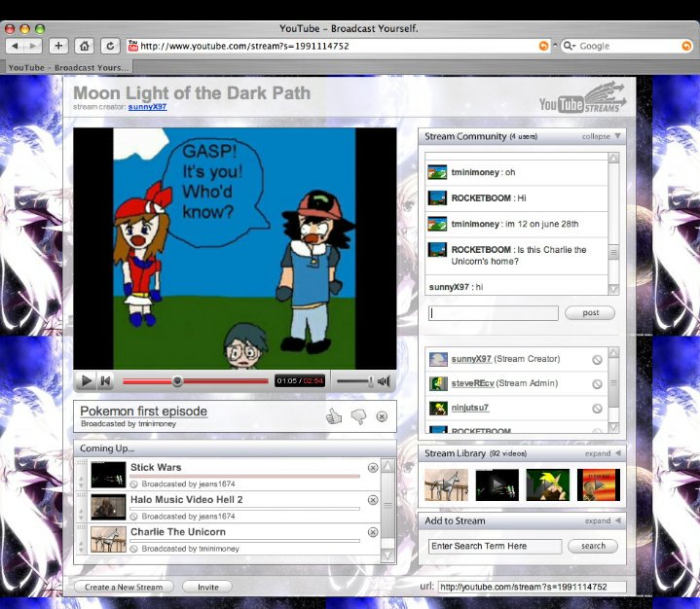Click Google search magnifier icon

pyautogui.click(x=569, y=46)
